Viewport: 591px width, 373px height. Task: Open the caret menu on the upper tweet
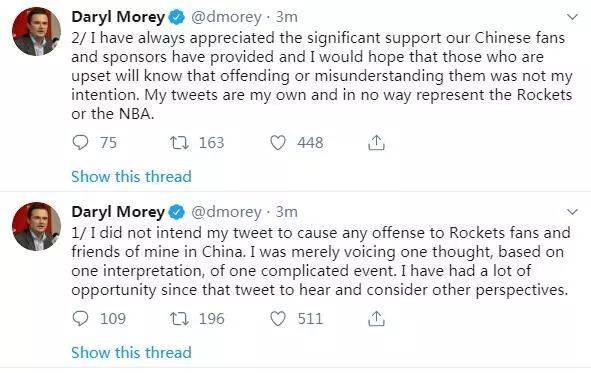coord(573,17)
